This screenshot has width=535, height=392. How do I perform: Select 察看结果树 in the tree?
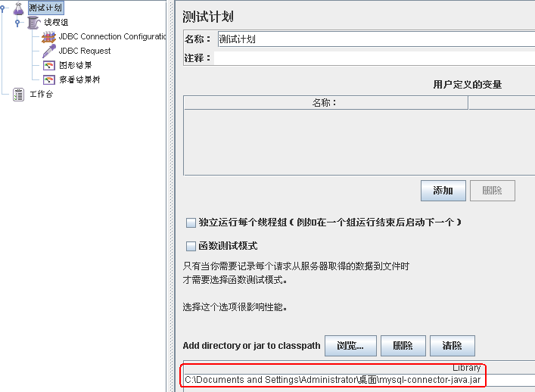point(79,79)
